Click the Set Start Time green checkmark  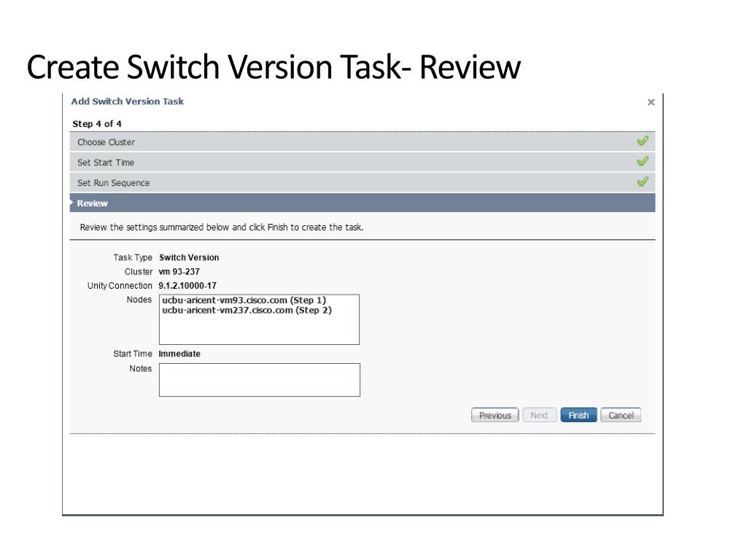click(642, 161)
